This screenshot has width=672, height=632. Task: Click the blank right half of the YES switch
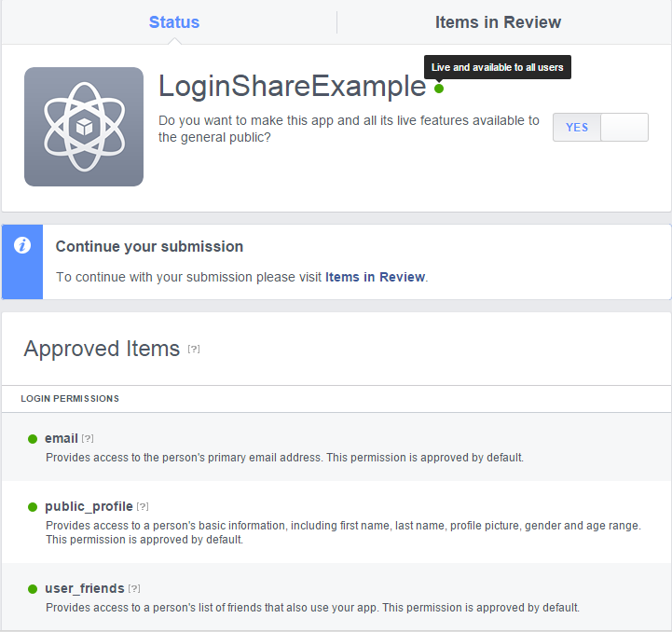[624, 128]
